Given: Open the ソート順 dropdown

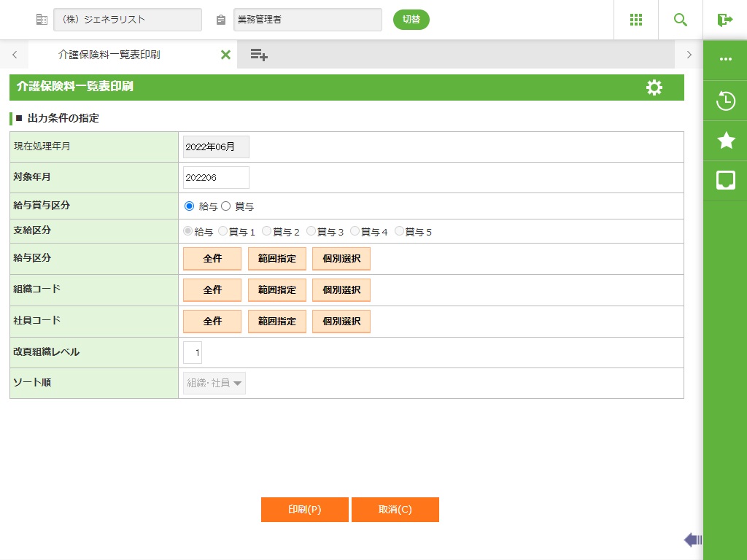Looking at the screenshot, I should pyautogui.click(x=214, y=383).
